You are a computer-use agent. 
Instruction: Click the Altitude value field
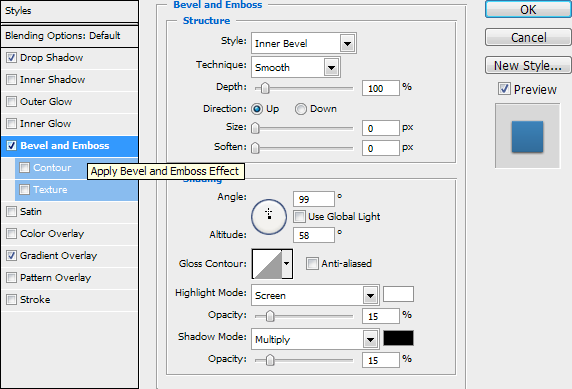tap(314, 235)
